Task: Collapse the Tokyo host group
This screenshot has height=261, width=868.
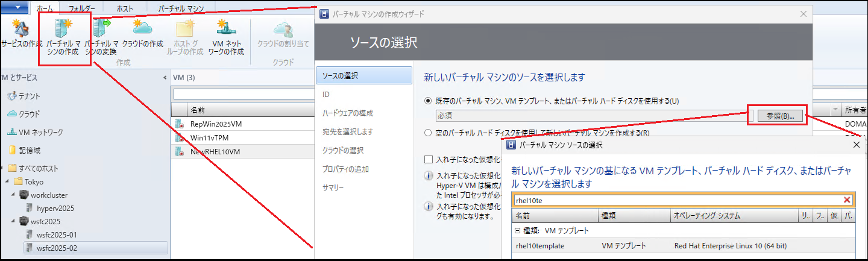Action: pos(6,181)
